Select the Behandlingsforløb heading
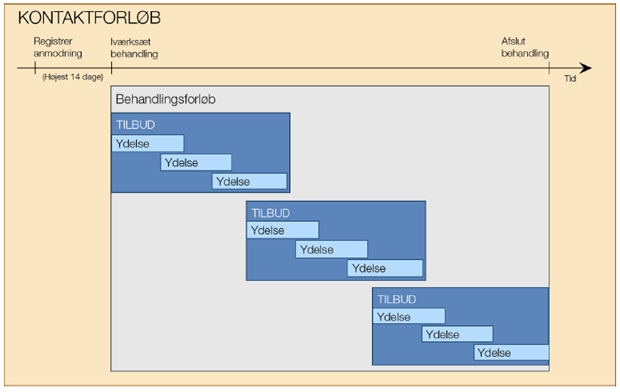620x392 pixels. click(165, 99)
